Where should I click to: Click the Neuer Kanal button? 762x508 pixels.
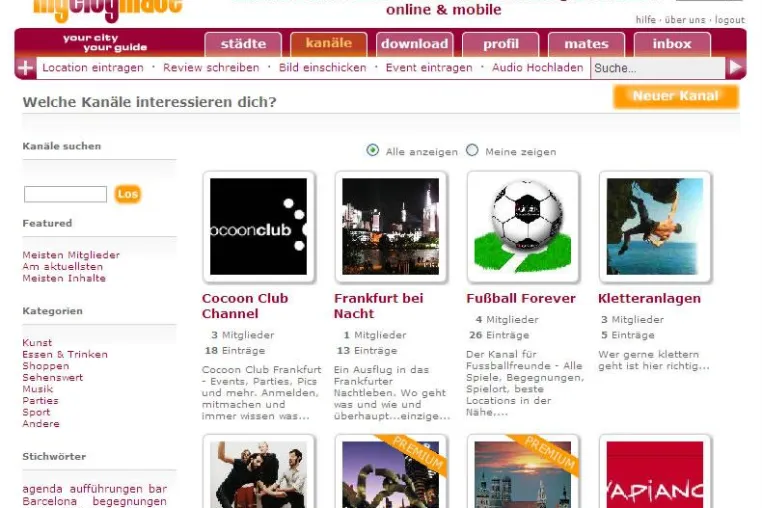[676, 96]
